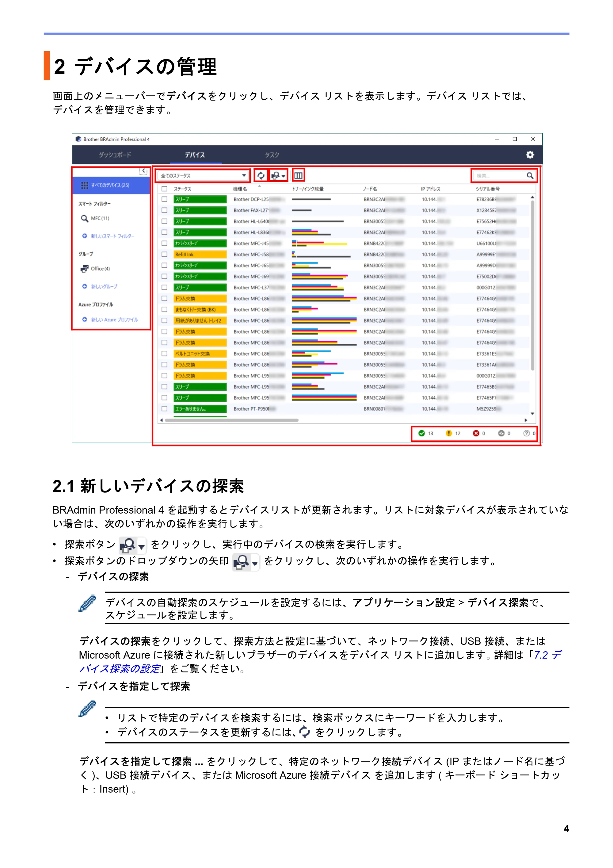Viewport: 613px width, 868px height.
Task: Click the explore button icon in first bullet
Action: tap(132, 545)
